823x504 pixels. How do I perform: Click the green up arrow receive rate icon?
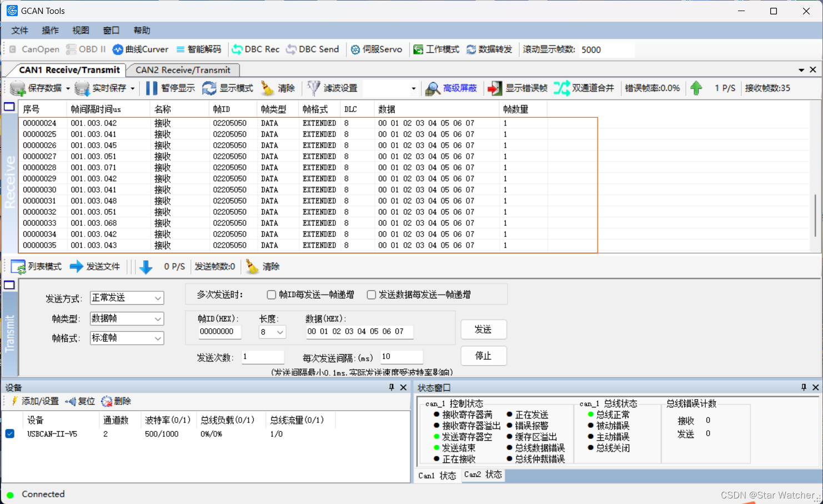click(696, 88)
